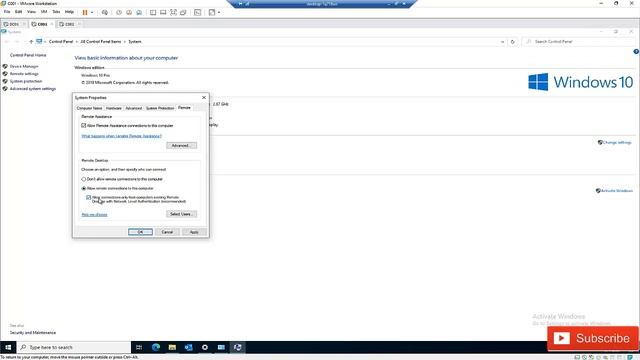Open What happens when I enable Remote Assistance link
The image size is (640, 360).
pos(122,136)
